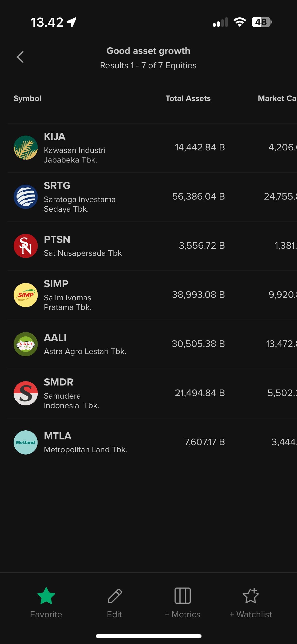Open the SRTG globe logo
Image resolution: width=297 pixels, height=644 pixels.
pyautogui.click(x=26, y=197)
